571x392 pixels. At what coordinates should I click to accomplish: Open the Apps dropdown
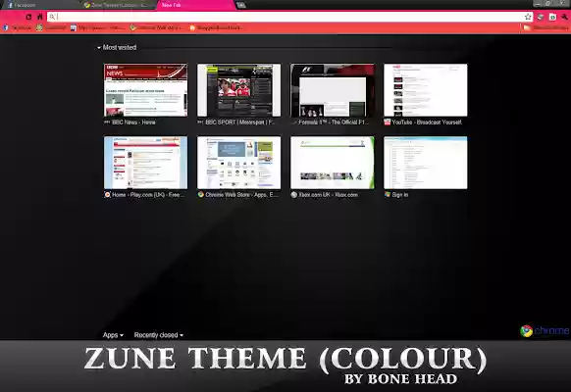click(x=113, y=335)
